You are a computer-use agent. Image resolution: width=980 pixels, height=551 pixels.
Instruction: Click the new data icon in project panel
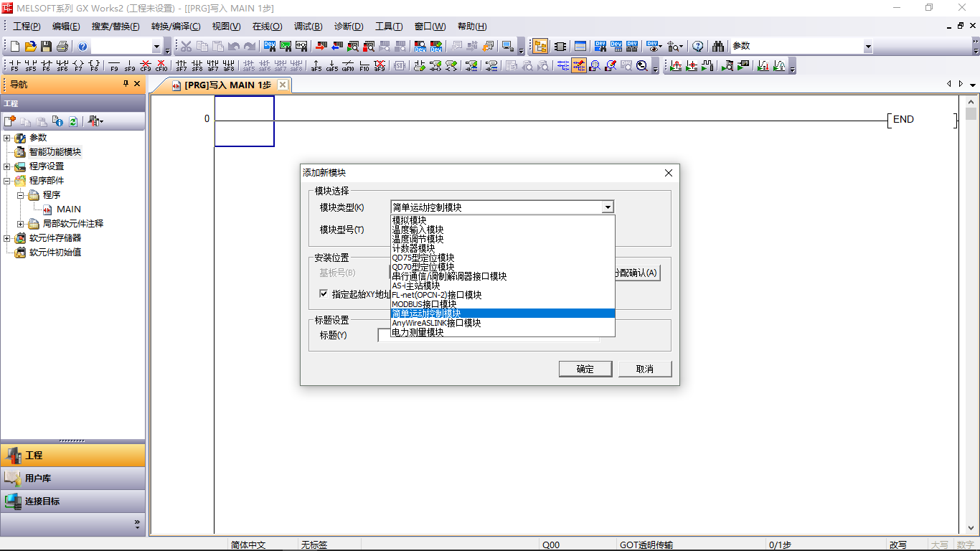10,121
